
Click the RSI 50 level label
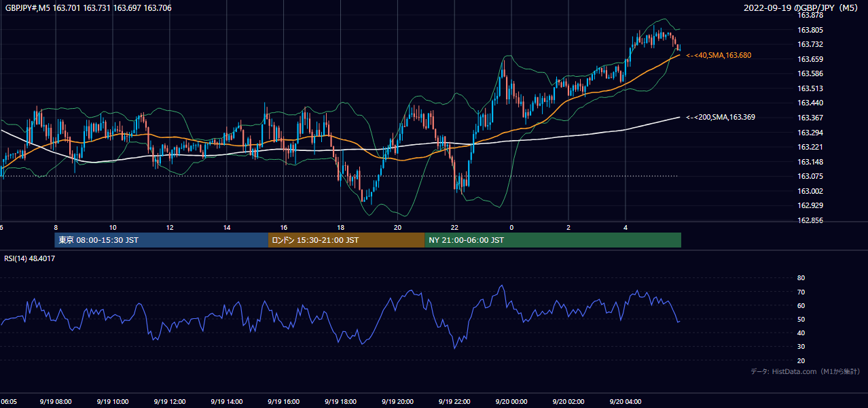click(801, 320)
